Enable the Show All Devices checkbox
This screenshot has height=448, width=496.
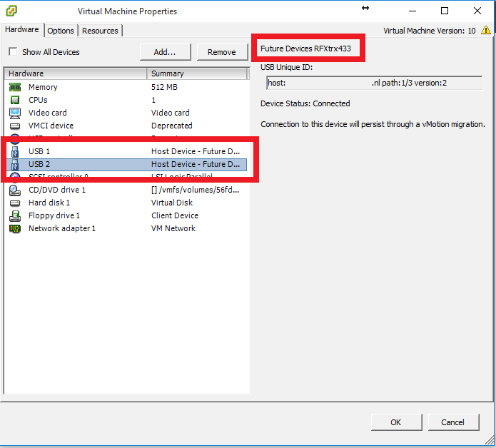[x=13, y=51]
